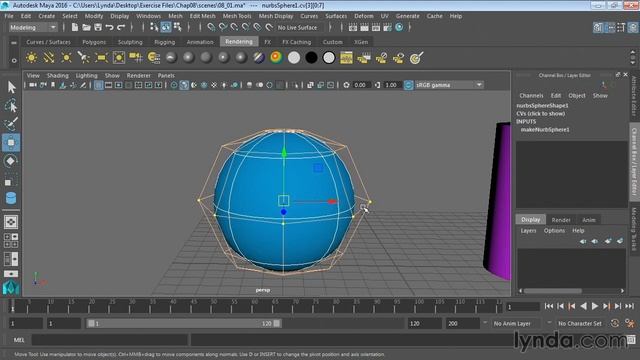Image resolution: width=640 pixels, height=360 pixels.
Task: Open Options menu in Layer Editor
Action: (554, 231)
